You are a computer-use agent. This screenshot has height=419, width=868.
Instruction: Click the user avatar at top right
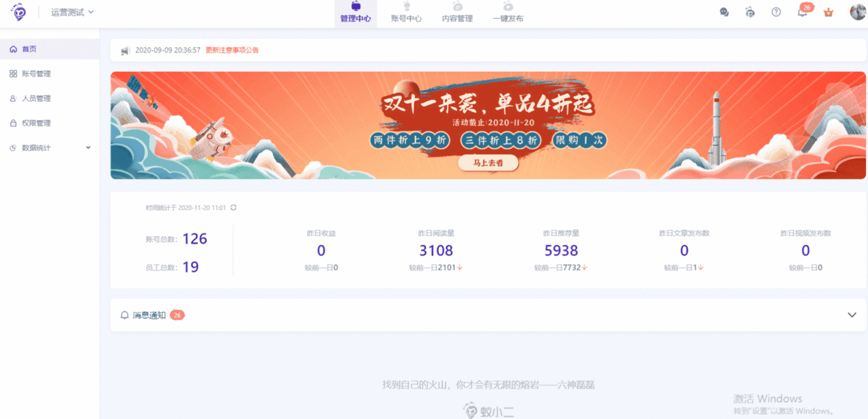[856, 12]
